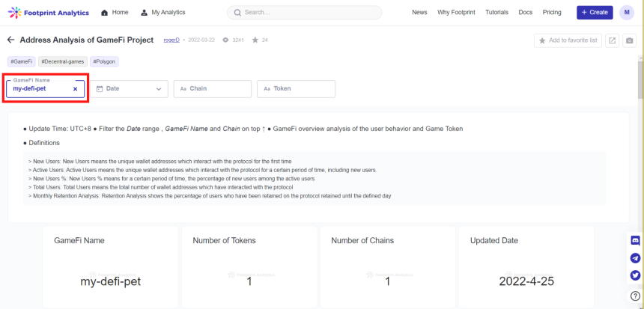
Task: Open Why Footprint
Action: click(x=456, y=12)
